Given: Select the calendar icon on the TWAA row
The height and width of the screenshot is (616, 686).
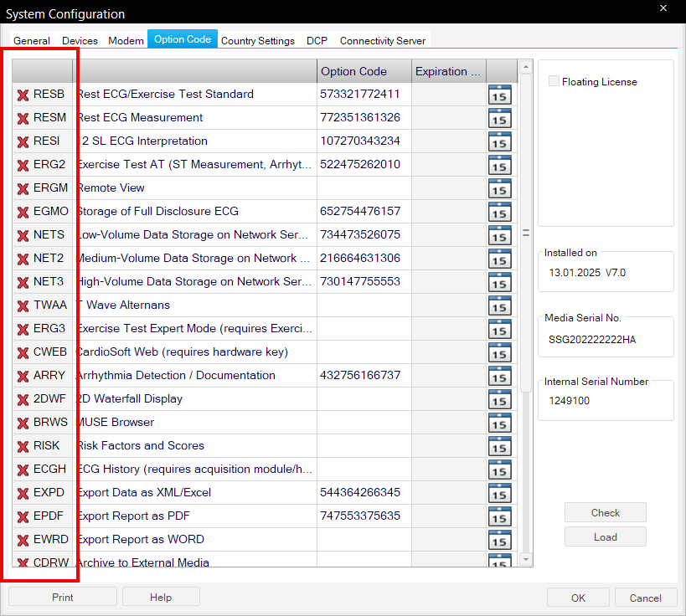Looking at the screenshot, I should click(x=499, y=305).
